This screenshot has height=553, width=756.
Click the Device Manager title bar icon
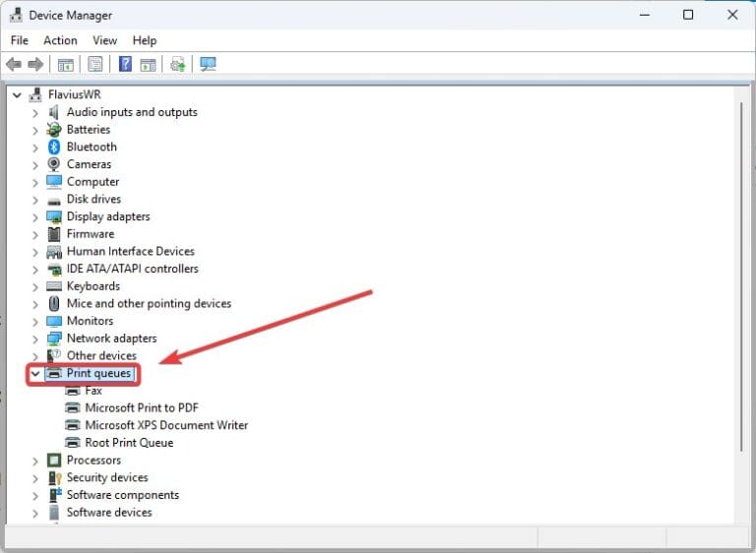[x=16, y=15]
